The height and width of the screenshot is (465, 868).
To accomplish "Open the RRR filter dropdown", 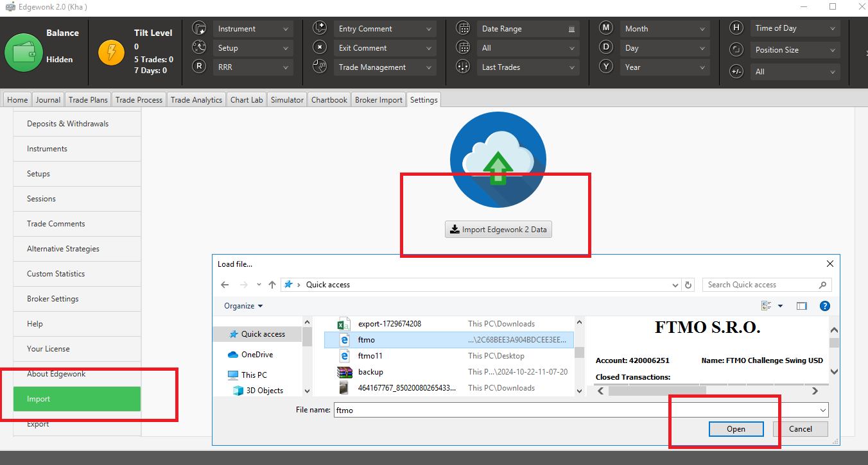I will point(253,67).
